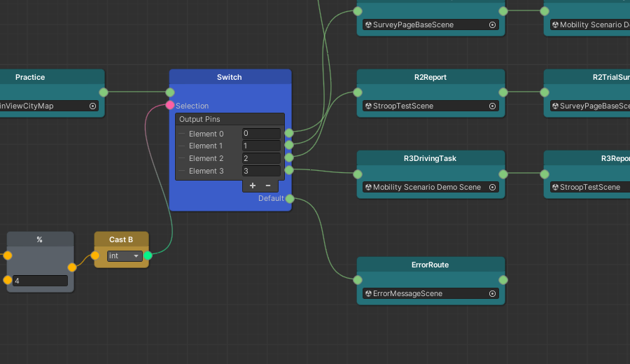Click R3DrivingTask output port
The image size is (630, 364).
click(503, 174)
